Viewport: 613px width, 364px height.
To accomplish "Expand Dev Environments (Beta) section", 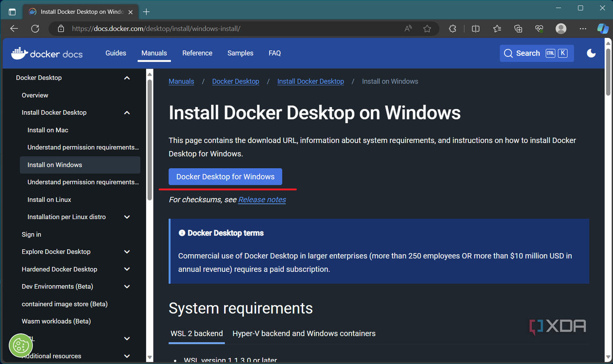I will point(127,286).
